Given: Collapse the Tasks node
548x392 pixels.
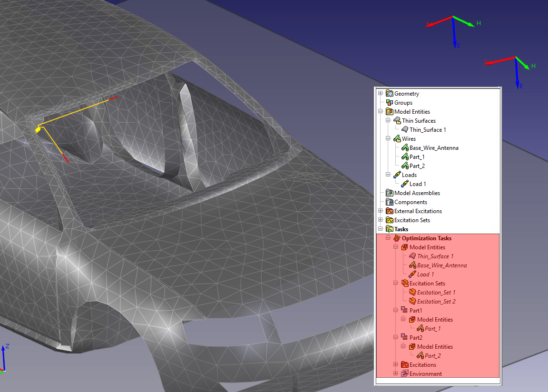Looking at the screenshot, I should (x=381, y=229).
